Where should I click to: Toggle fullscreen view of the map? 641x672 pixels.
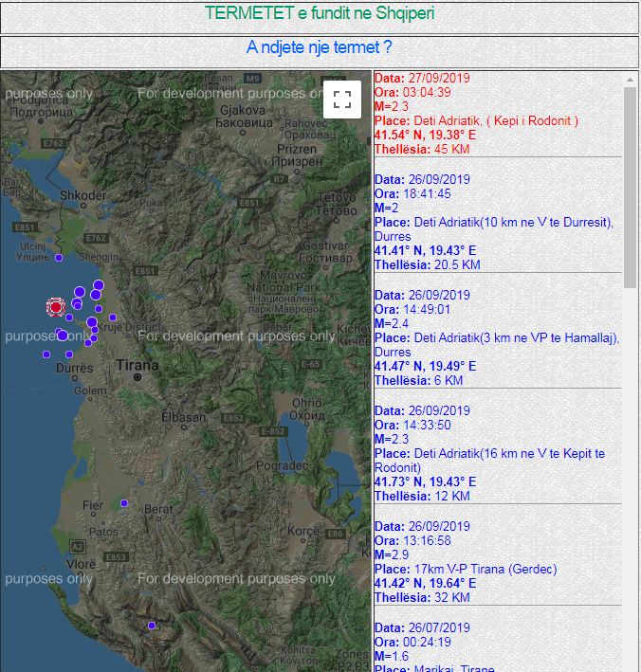pyautogui.click(x=342, y=99)
